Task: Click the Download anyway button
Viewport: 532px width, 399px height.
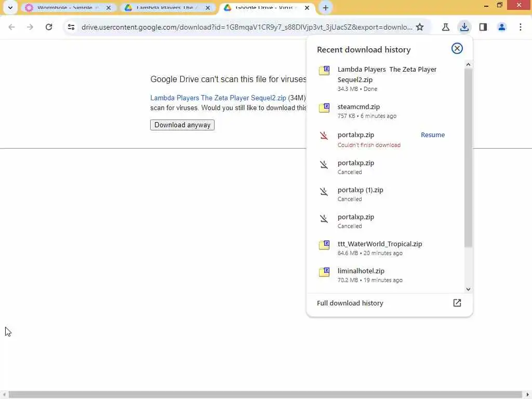Action: point(182,125)
